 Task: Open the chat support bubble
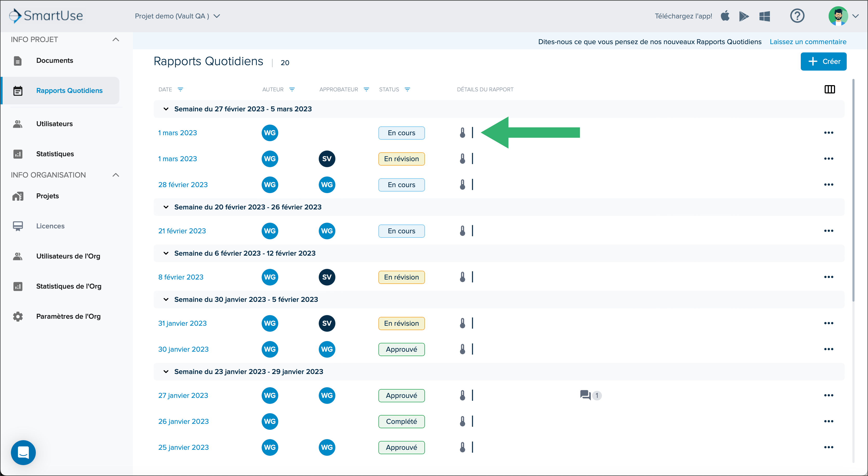point(23,452)
